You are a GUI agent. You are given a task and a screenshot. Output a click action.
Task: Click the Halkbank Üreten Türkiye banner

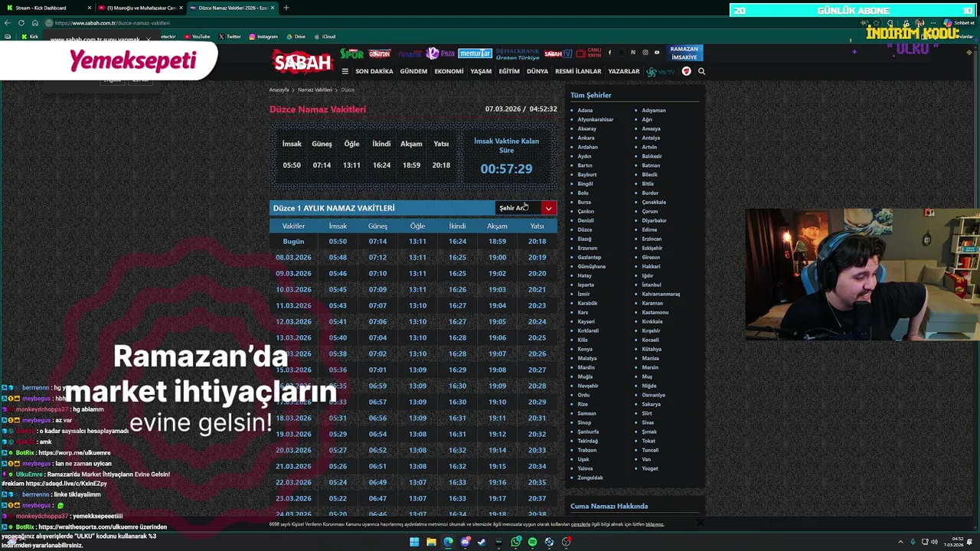pos(518,54)
